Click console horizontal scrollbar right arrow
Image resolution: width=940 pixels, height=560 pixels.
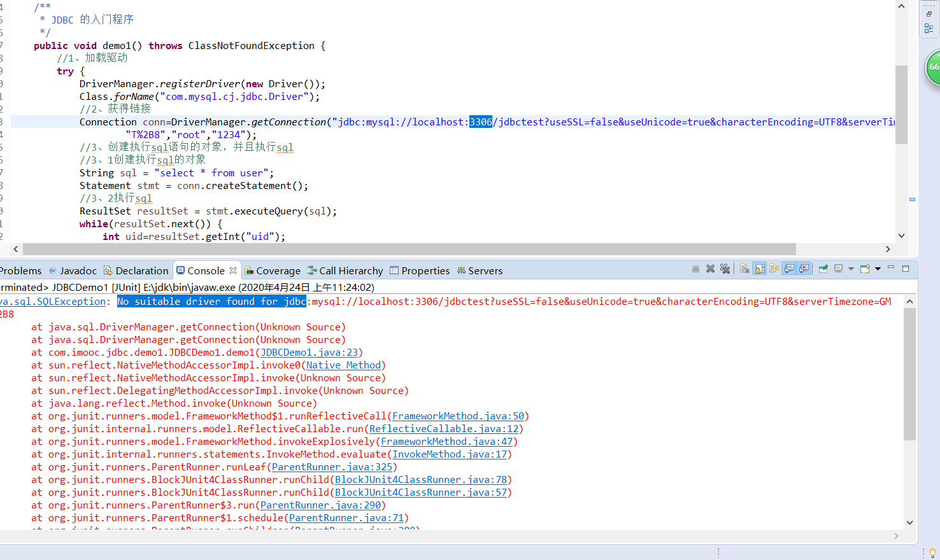coord(897,536)
